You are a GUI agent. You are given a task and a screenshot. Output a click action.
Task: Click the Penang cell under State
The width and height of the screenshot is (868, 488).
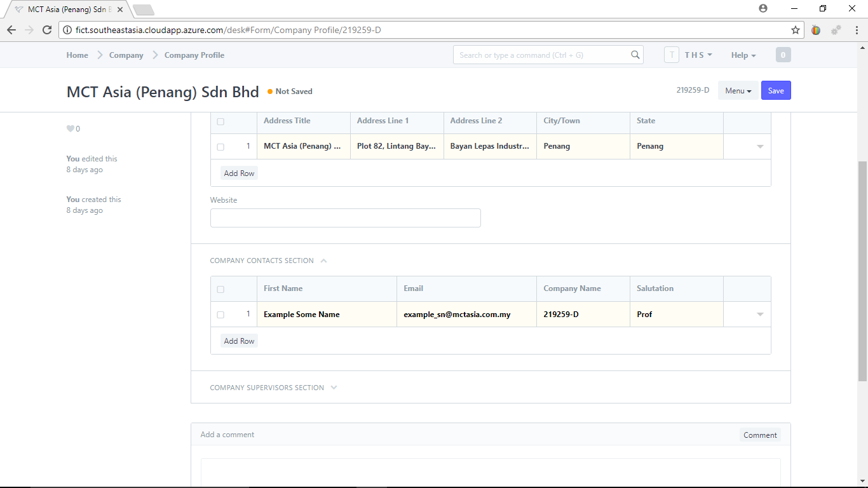click(x=677, y=146)
